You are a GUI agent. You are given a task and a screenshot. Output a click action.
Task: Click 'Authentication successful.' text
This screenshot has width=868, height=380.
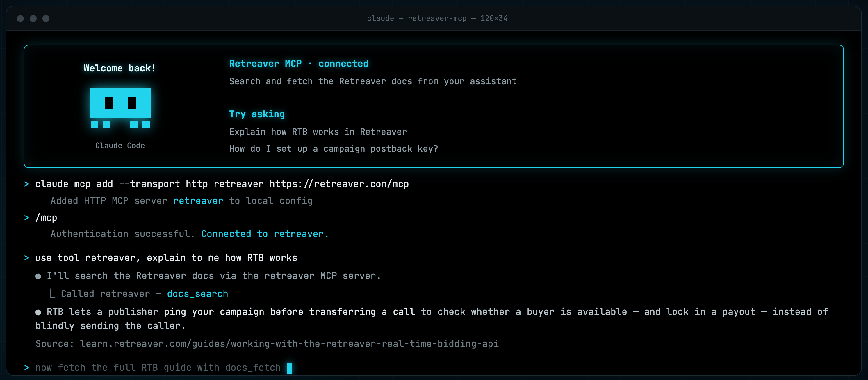(x=123, y=234)
